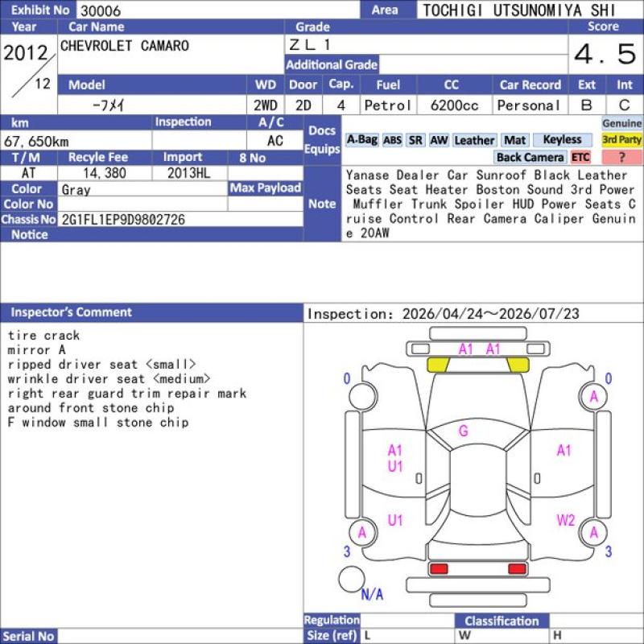The width and height of the screenshot is (644, 644).
Task: Select the Keyless equipment badge
Action: (x=562, y=140)
